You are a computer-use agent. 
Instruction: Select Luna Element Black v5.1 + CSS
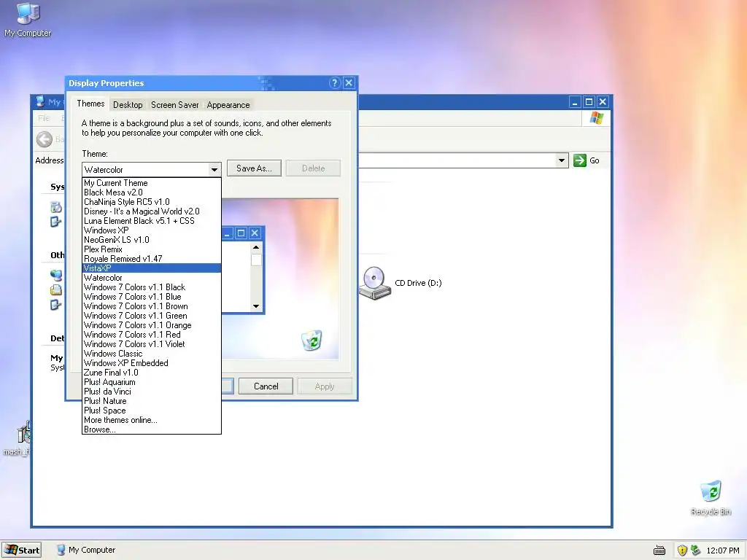[x=152, y=221]
